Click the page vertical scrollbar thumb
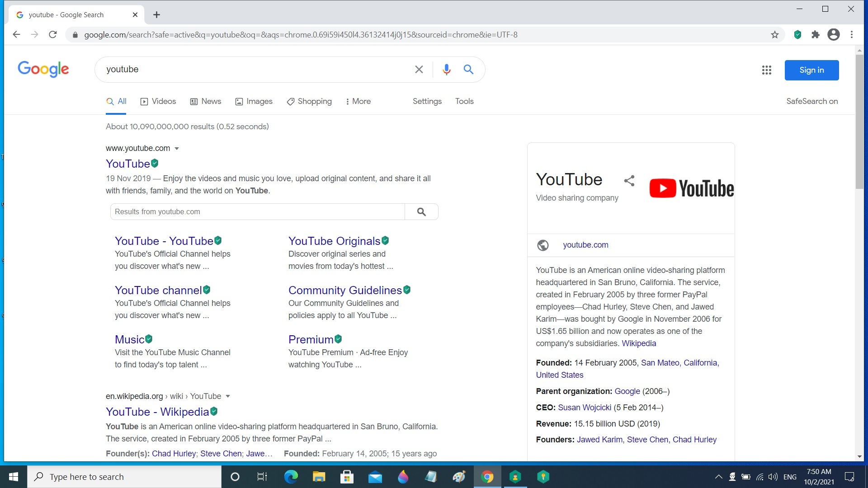The height and width of the screenshot is (488, 868). pos(859,122)
